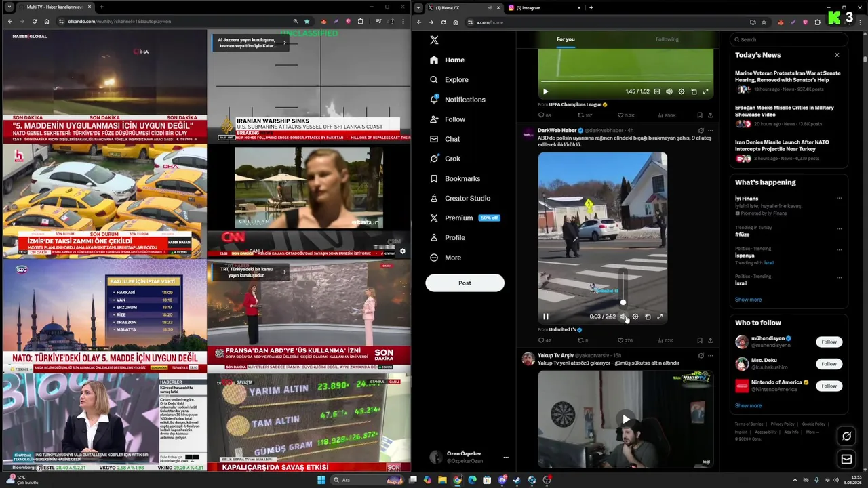This screenshot has width=868, height=488.
Task: Open Creator Studio in X sidebar
Action: click(x=460, y=198)
